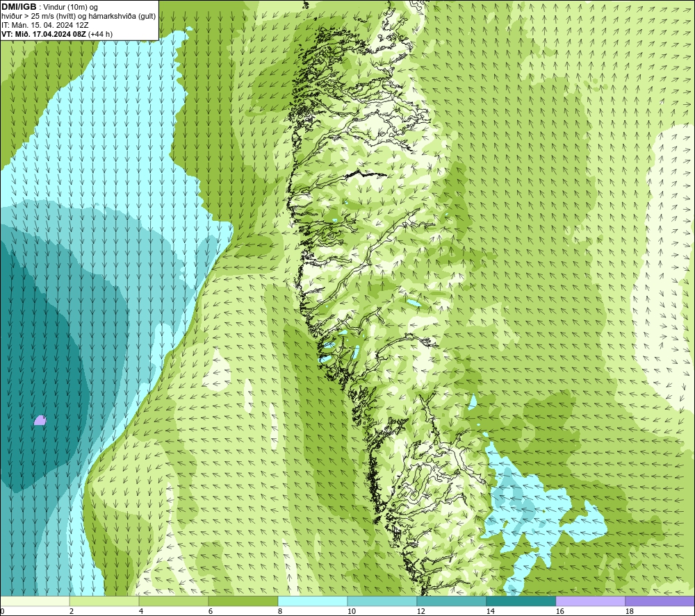Click the 'Vindur (10m) og' label
695x616 pixels.
point(70,7)
